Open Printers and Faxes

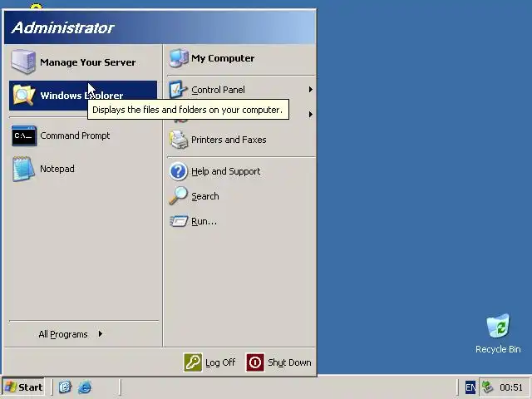click(x=241, y=140)
